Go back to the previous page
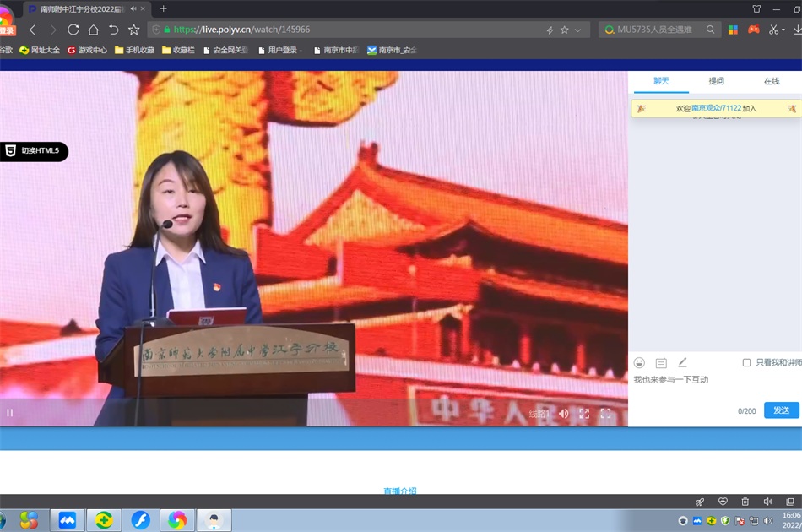Screen dimensions: 802x532 [33, 30]
